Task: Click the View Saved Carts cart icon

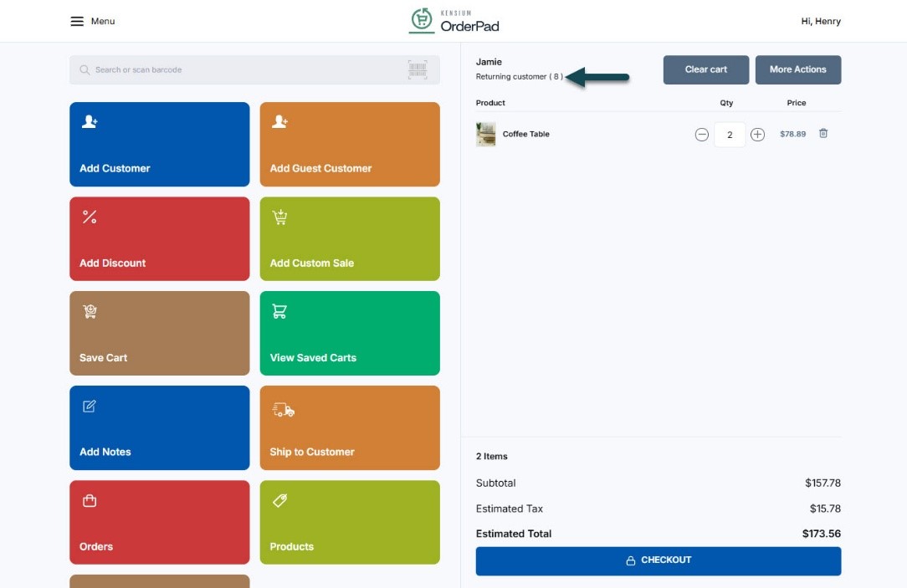Action: click(280, 312)
